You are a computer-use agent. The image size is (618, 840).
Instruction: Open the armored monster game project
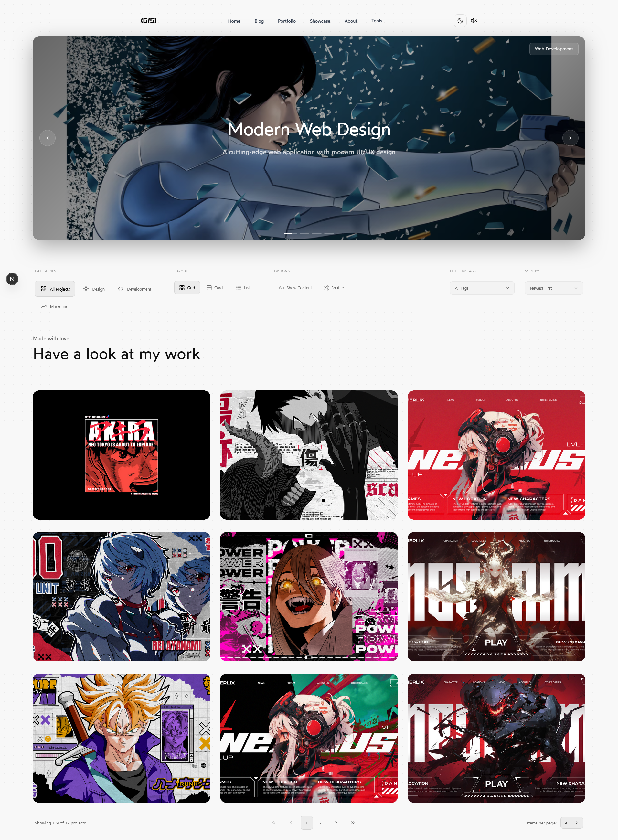click(496, 738)
